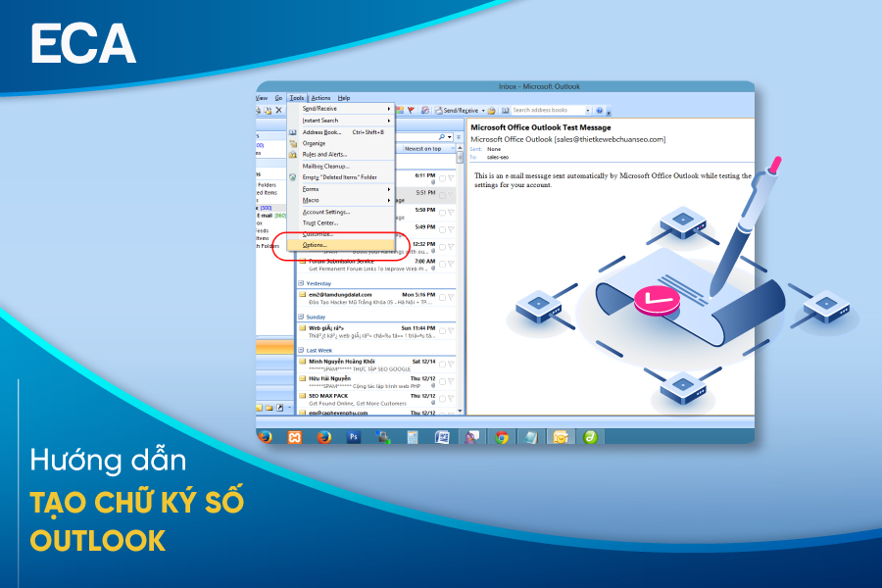Click the magnifier icon in inbox search

[x=442, y=137]
